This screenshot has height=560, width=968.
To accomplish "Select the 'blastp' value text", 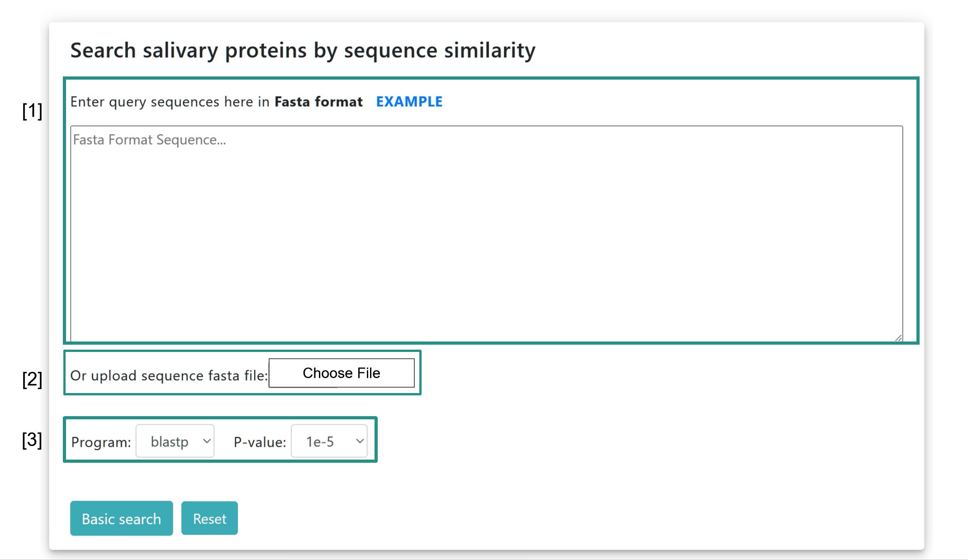I will click(169, 441).
